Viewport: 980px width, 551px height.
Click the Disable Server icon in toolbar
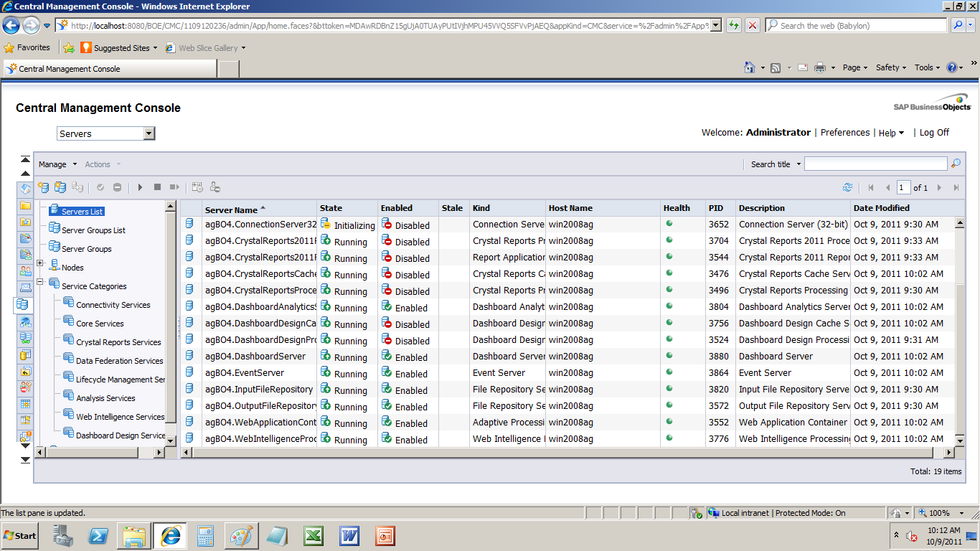[x=117, y=188]
